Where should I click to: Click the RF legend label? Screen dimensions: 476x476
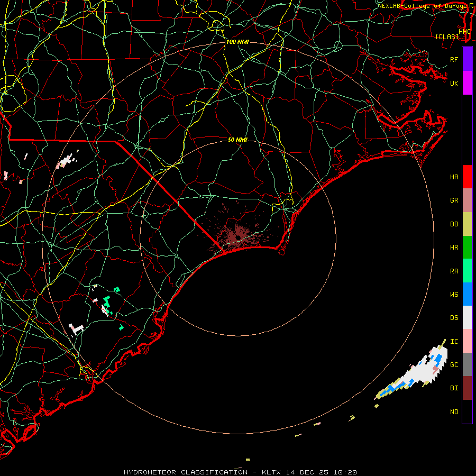(454, 59)
